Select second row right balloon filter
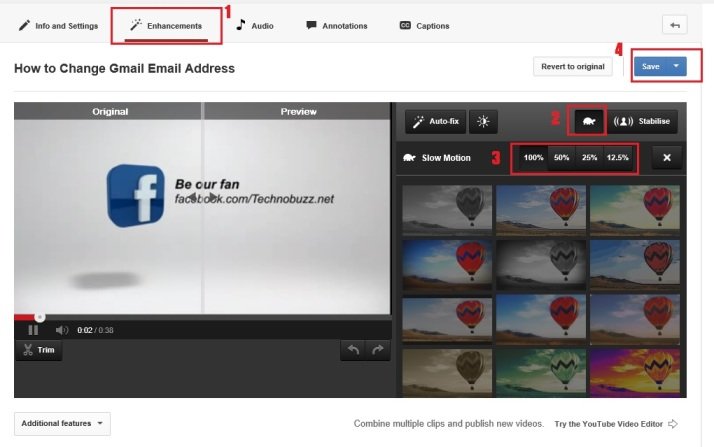Image resolution: width=714 pixels, height=447 pixels. coord(635,264)
